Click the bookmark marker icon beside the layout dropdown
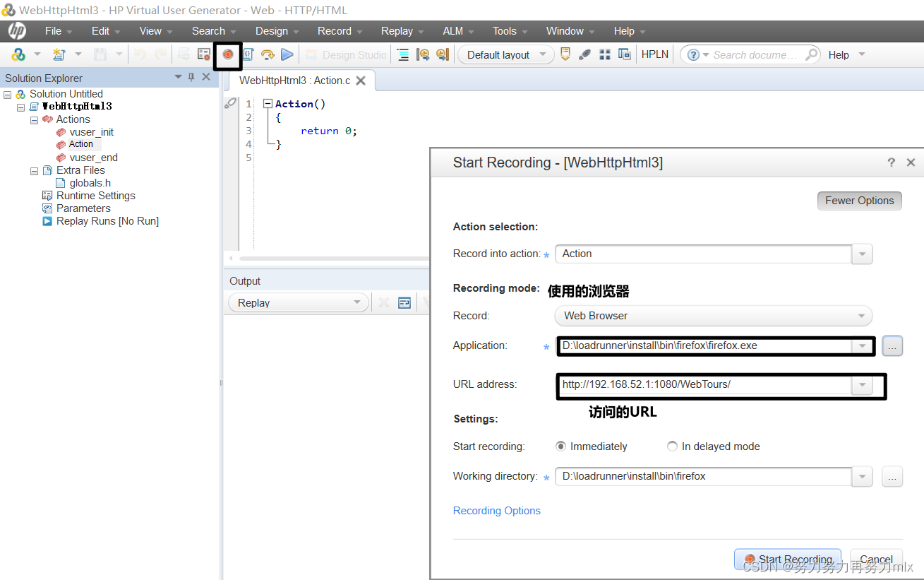924x580 pixels. tap(565, 54)
